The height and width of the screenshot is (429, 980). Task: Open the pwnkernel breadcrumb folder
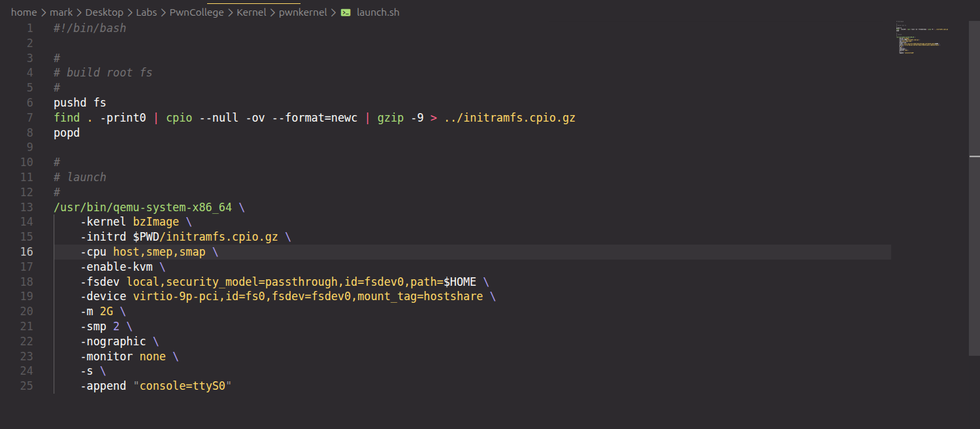tap(303, 12)
